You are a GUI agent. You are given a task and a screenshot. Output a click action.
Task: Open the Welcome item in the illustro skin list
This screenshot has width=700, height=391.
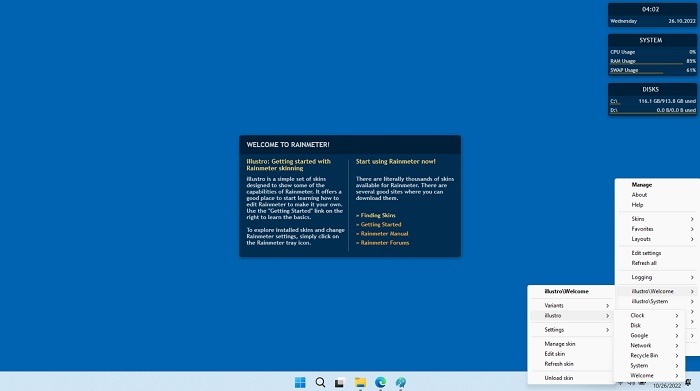[649, 376]
